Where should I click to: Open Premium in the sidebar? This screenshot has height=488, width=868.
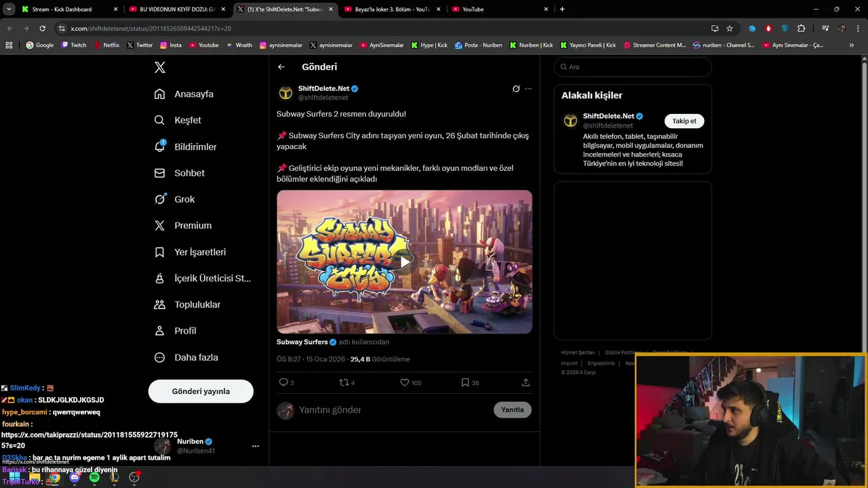(183, 225)
